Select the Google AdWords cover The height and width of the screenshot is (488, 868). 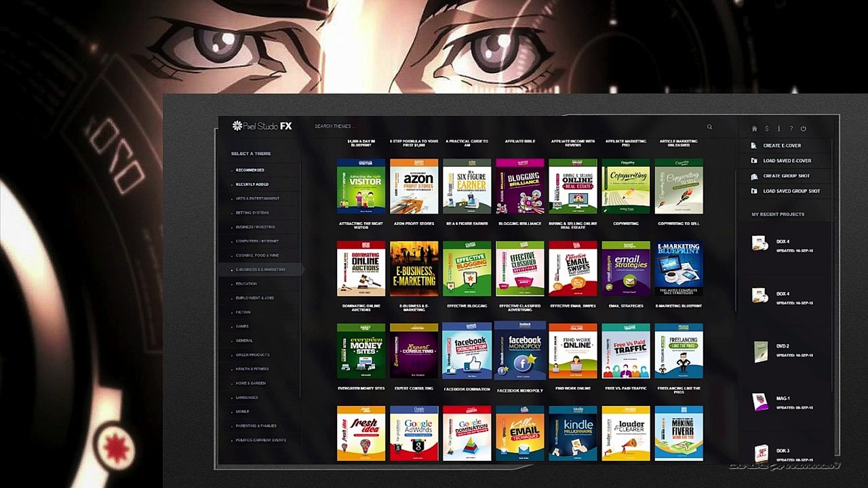(414, 434)
